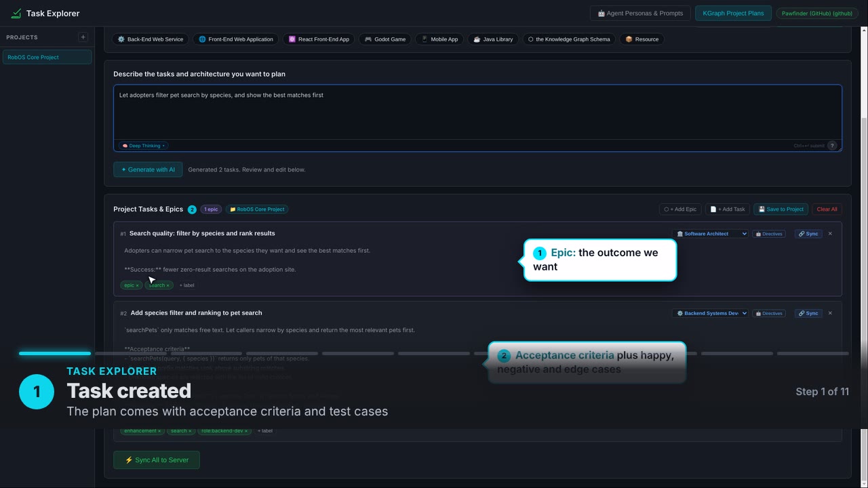Add a new project with plus icon
Viewport: 868px width, 488px height.
[83, 37]
